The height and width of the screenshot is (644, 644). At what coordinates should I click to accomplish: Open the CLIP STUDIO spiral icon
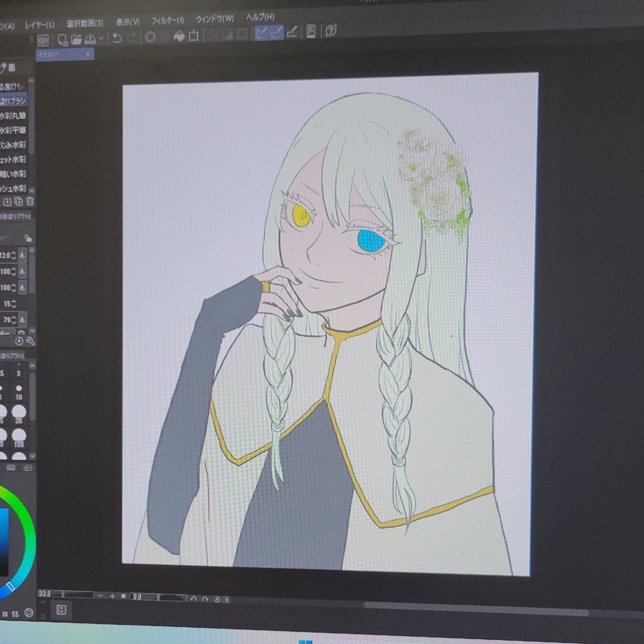(43, 40)
